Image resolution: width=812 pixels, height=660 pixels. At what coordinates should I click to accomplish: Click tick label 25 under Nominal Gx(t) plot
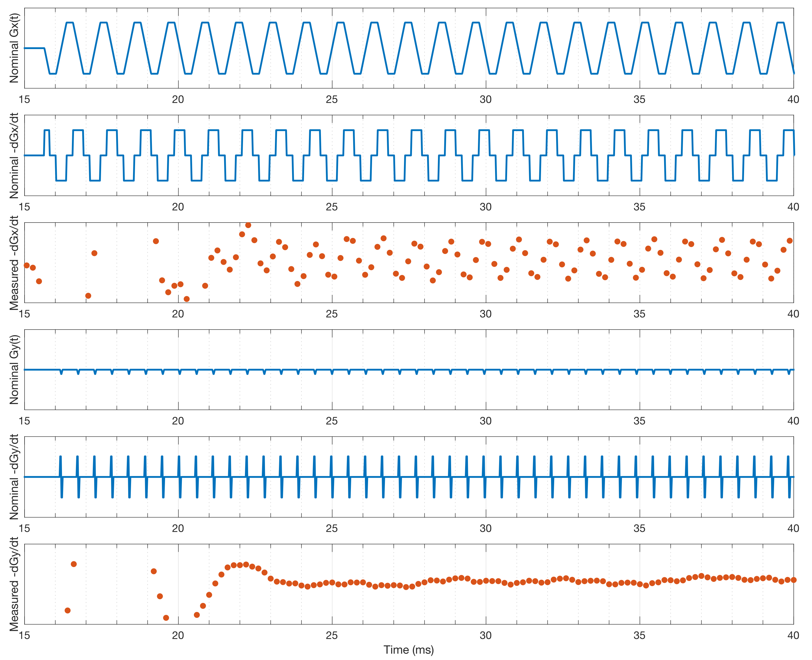332,100
